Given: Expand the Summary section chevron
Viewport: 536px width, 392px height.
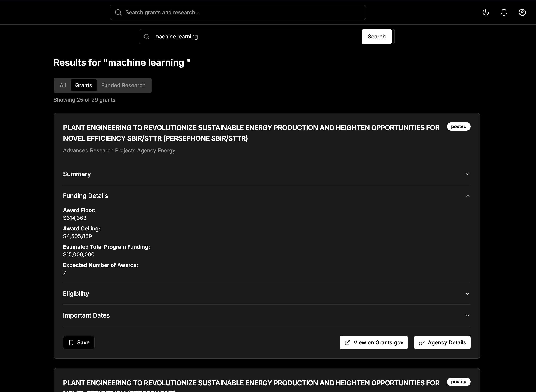Looking at the screenshot, I should [x=467, y=174].
